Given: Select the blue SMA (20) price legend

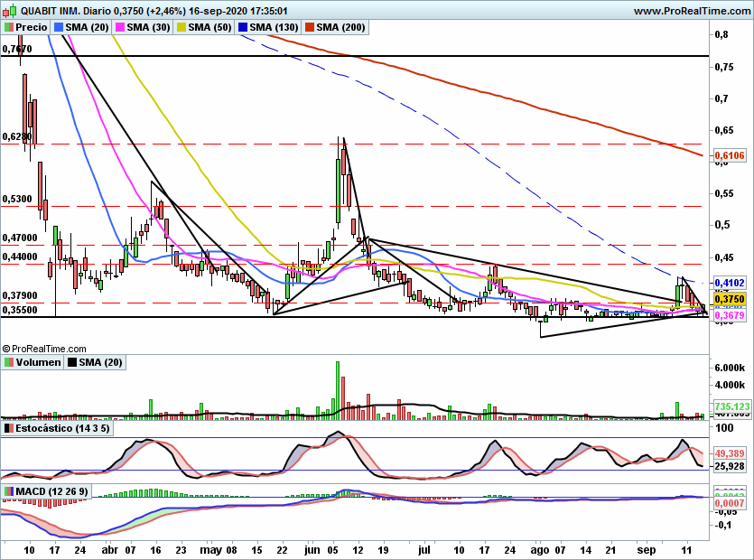Looking at the screenshot, I should point(81,27).
